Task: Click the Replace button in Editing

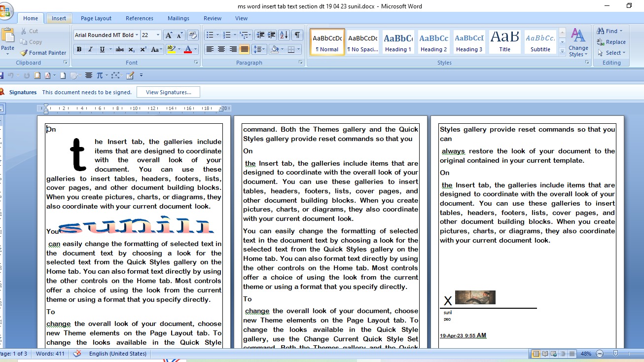Action: tap(611, 42)
